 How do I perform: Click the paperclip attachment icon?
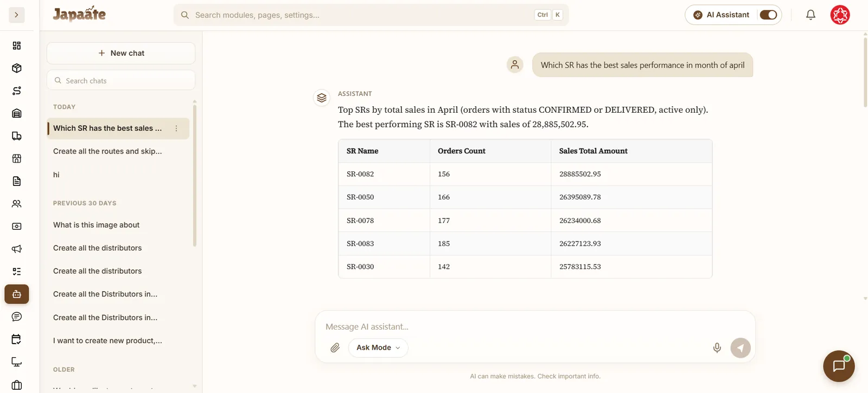click(335, 347)
